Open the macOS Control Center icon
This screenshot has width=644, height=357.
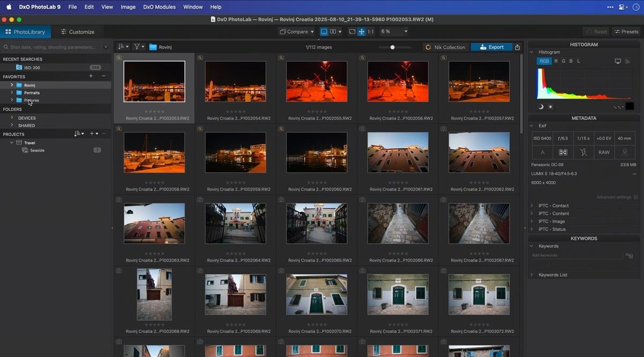coord(622,7)
